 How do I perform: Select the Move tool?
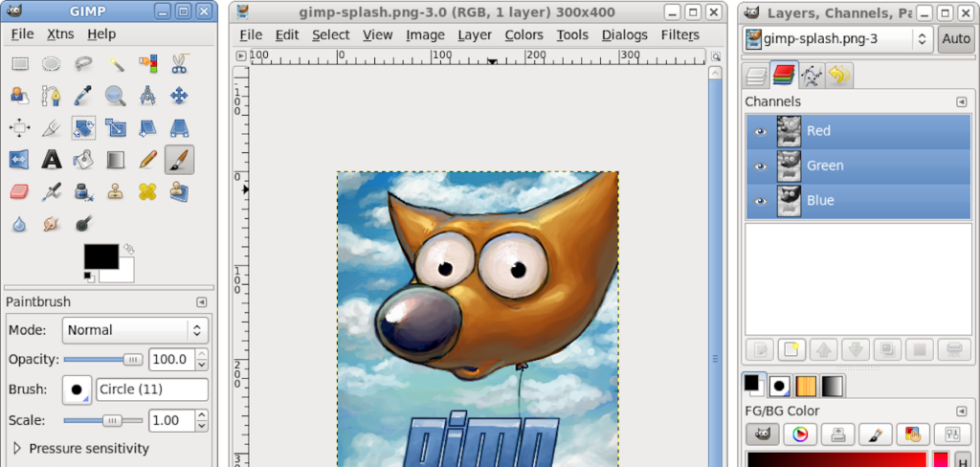[179, 96]
